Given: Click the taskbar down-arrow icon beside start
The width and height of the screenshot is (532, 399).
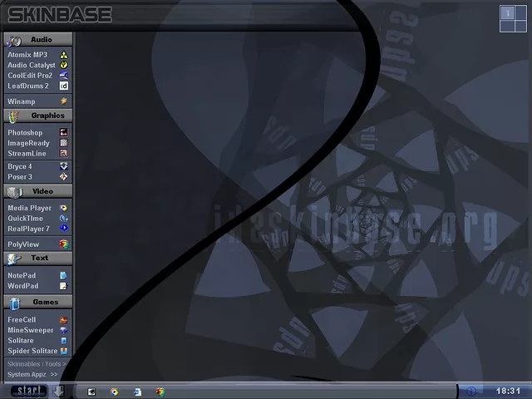Looking at the screenshot, I should coord(58,392).
